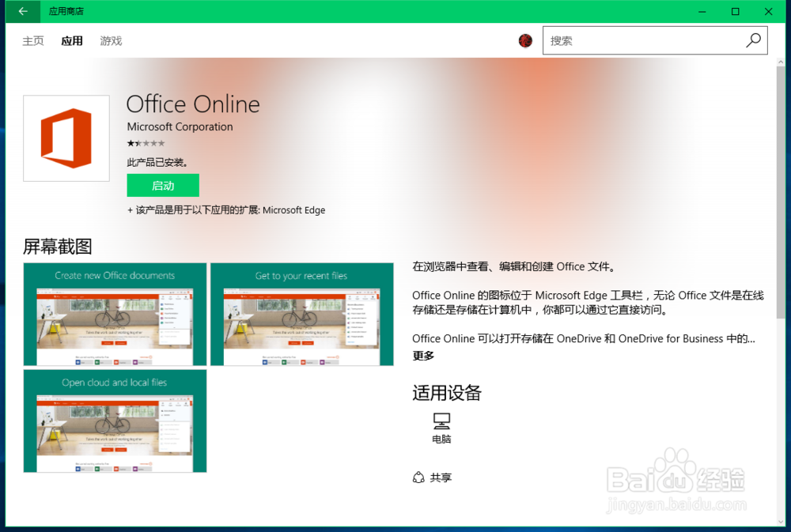This screenshot has width=791, height=532.
Task: Open the 'Open cloud and local files' screenshot
Action: pos(115,421)
